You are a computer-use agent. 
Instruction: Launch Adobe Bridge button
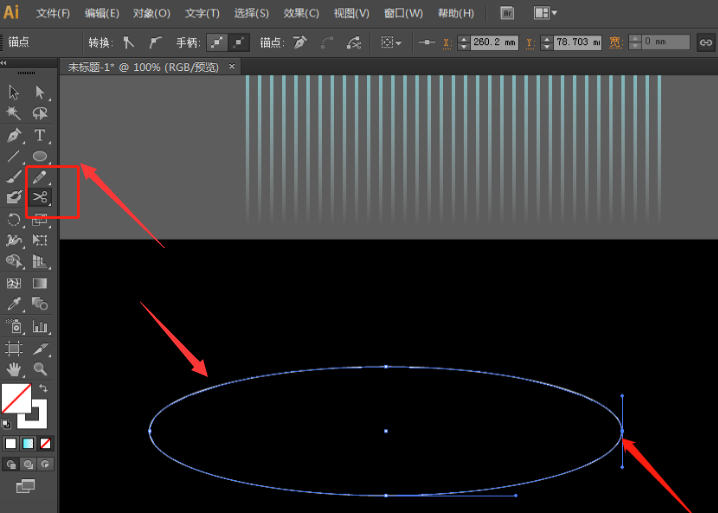pos(507,13)
